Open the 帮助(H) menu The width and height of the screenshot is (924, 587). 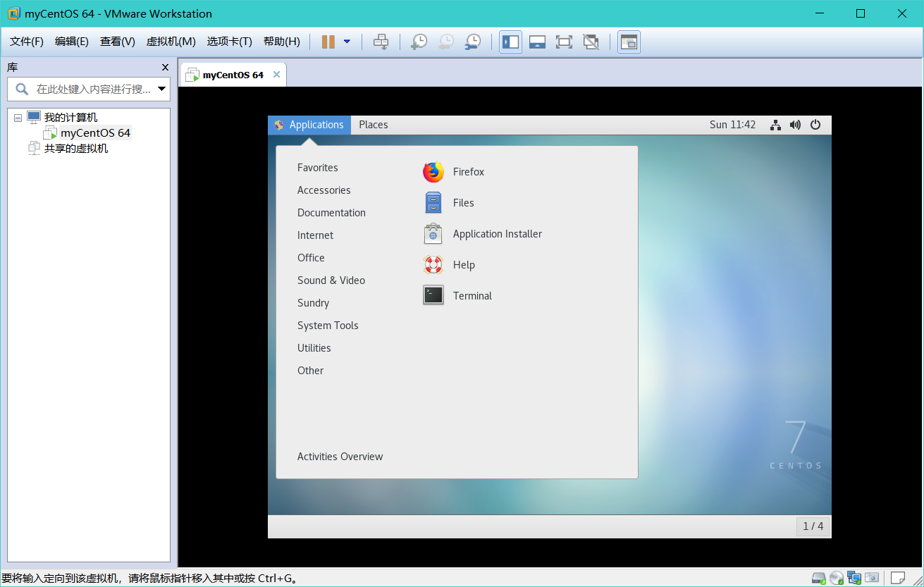(282, 42)
